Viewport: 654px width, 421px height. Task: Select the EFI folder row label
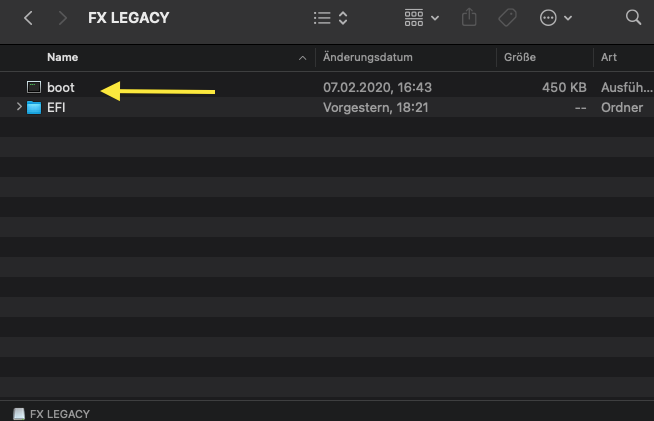click(56, 108)
